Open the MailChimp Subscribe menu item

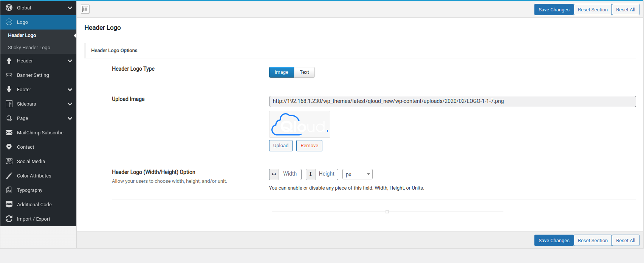pyautogui.click(x=38, y=132)
